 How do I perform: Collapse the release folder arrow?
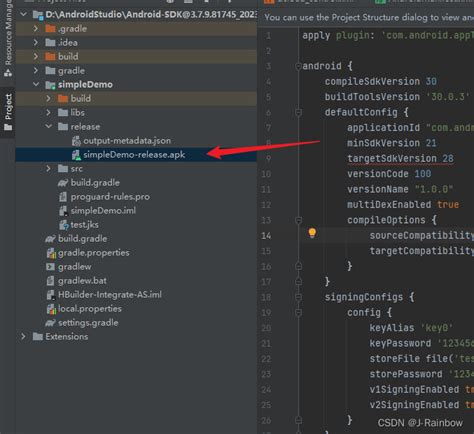(49, 126)
